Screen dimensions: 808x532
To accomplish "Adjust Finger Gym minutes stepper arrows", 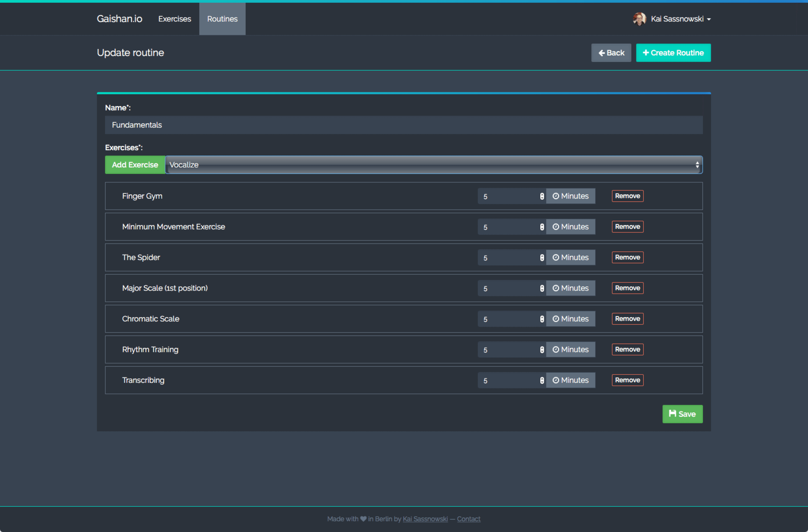I will pyautogui.click(x=542, y=196).
